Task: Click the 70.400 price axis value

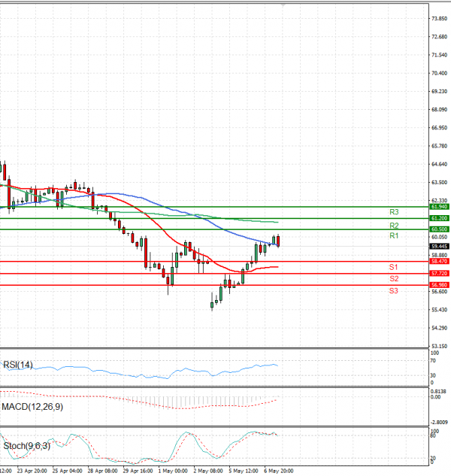Action: pyautogui.click(x=439, y=73)
